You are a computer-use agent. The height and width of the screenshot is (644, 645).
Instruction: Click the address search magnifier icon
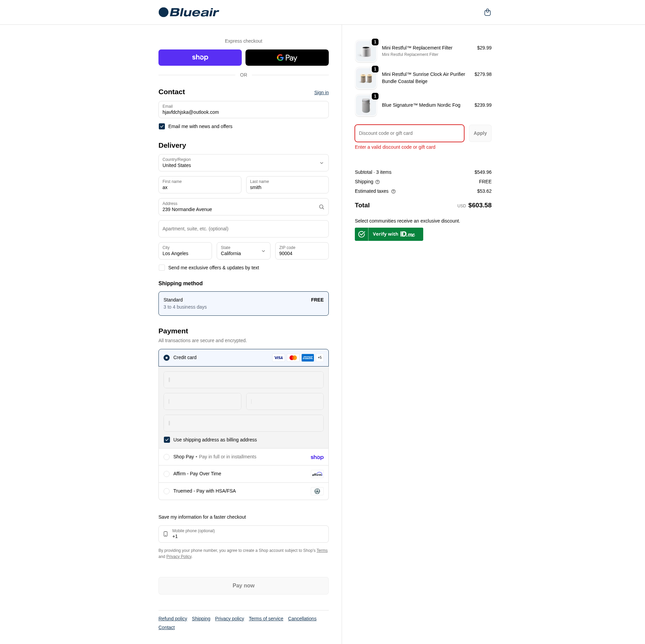coord(321,207)
